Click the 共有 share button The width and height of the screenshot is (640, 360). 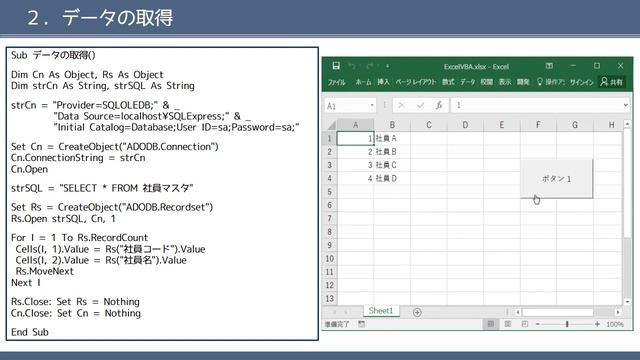point(611,82)
